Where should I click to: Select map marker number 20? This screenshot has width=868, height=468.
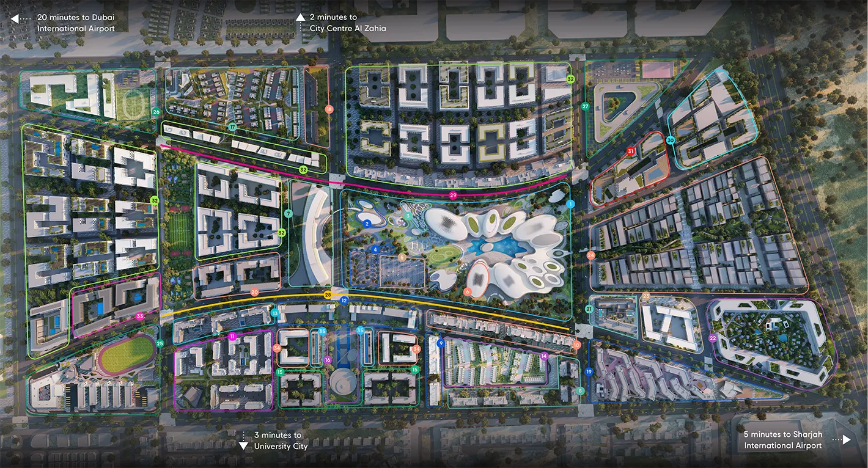coord(255,293)
